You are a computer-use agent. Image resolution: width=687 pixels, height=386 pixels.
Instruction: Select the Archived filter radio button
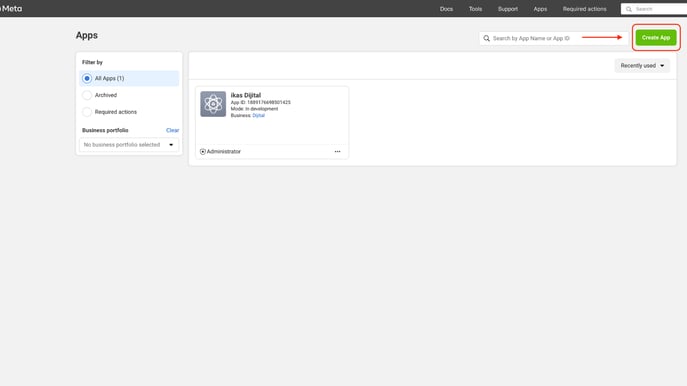click(x=87, y=95)
